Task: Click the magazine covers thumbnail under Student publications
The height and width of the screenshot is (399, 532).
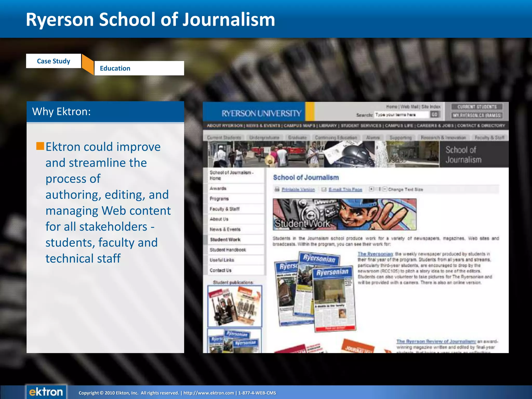Action: tap(235, 306)
